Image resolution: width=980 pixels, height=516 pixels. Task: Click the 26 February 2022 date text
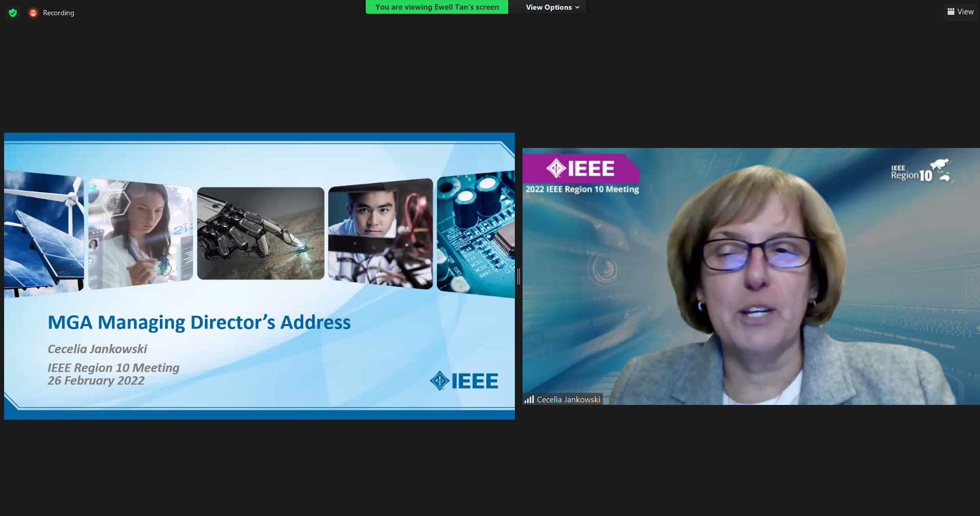(96, 381)
